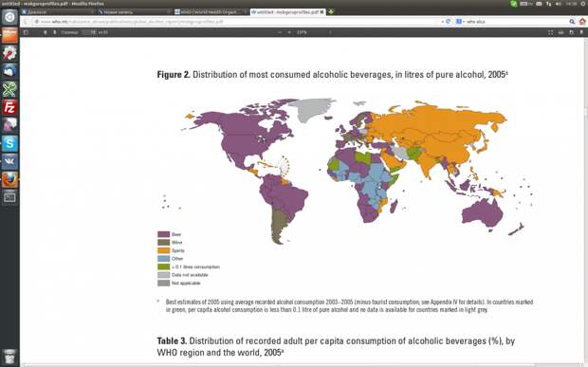The width and height of the screenshot is (588, 367).
Task: Open the green X spreadsheet launcher
Action: pos(9,89)
